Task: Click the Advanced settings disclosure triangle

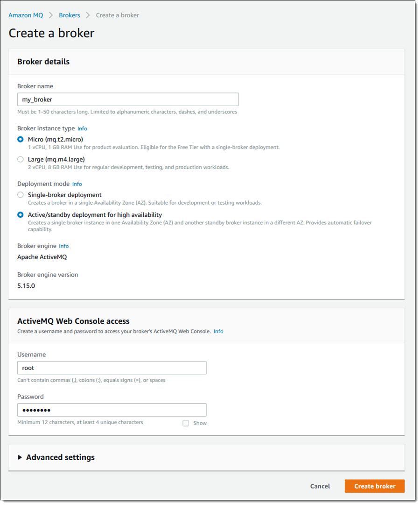Action: (x=20, y=457)
